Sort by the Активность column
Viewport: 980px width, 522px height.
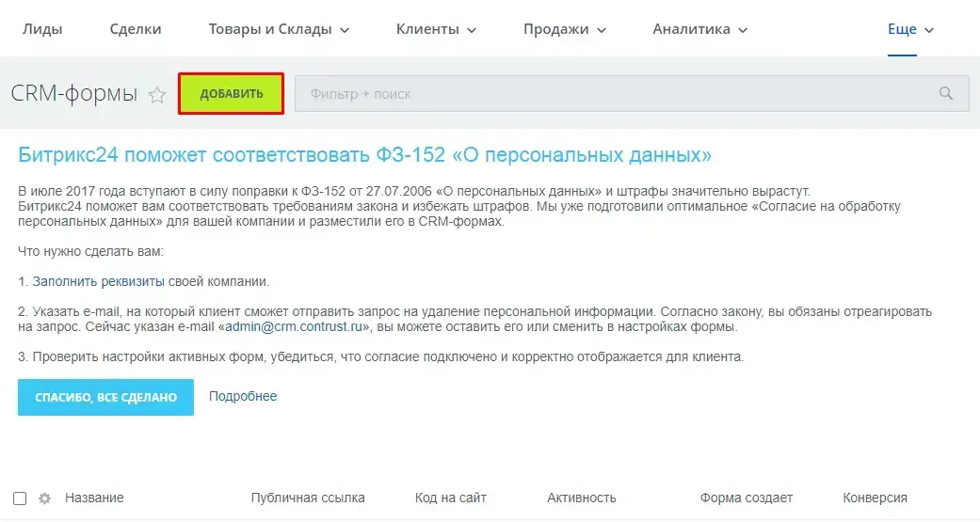click(582, 498)
